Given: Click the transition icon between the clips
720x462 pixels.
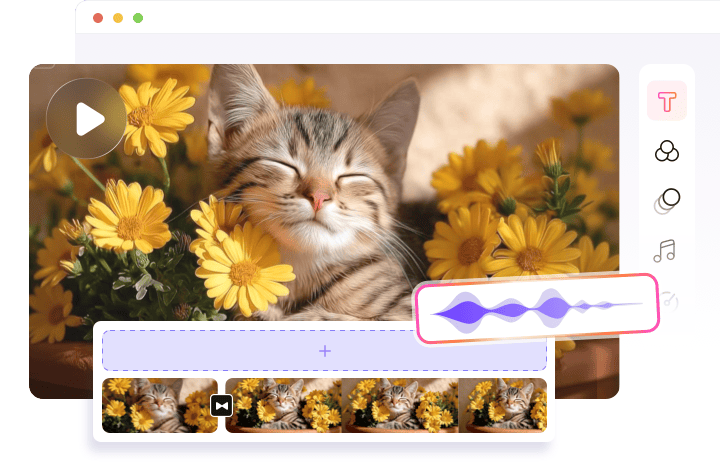Looking at the screenshot, I should coord(221,406).
